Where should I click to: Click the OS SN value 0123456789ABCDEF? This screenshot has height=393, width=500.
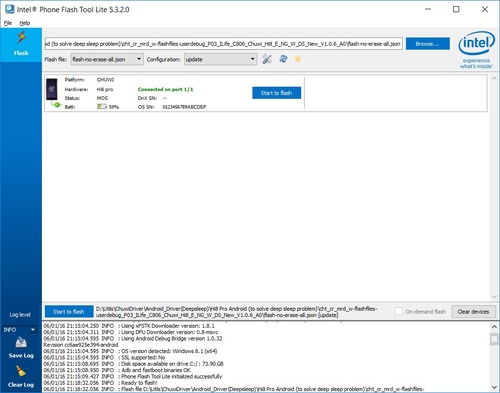184,107
